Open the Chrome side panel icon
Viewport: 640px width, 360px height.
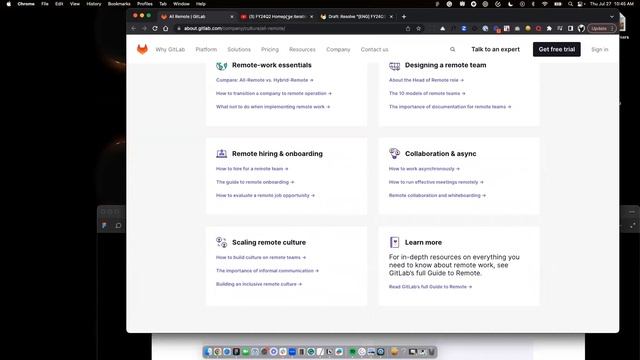[x=570, y=29]
